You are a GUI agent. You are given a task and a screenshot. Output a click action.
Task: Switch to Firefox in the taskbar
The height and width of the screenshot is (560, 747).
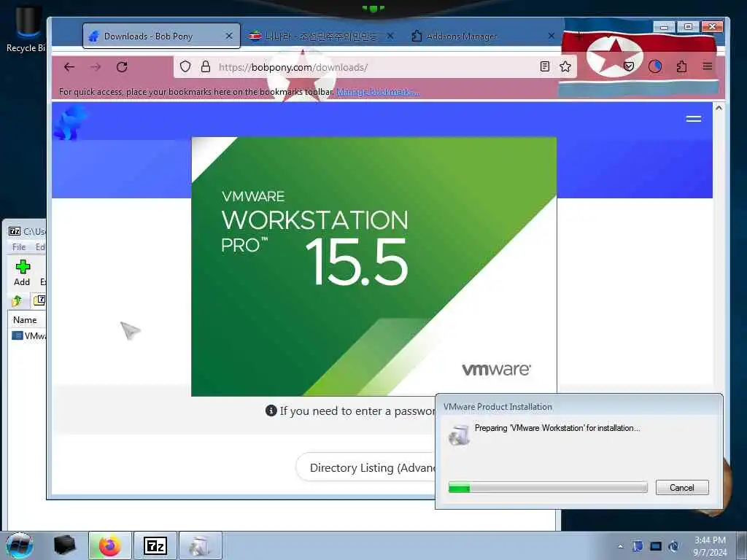110,545
